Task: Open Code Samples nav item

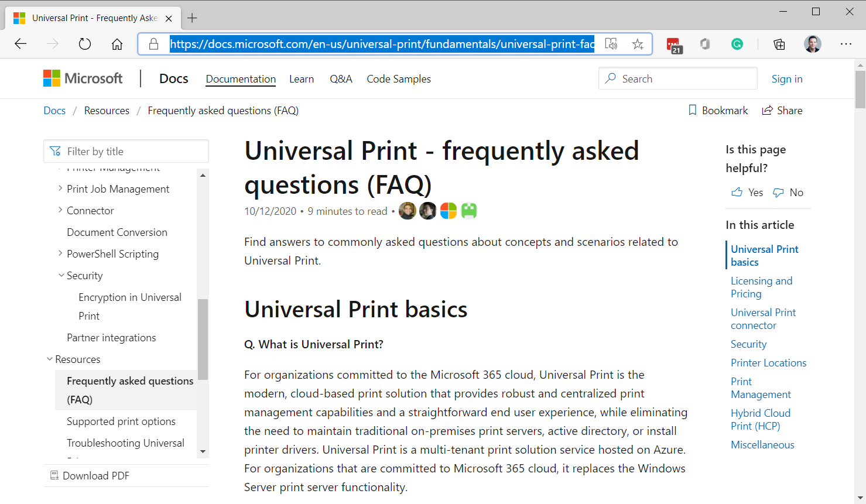Action: (x=399, y=79)
